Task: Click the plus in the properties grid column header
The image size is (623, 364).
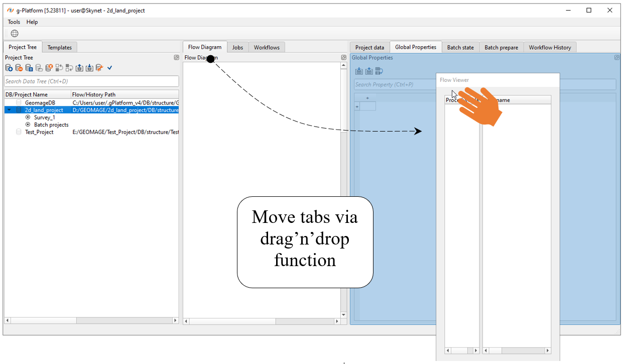Action: click(x=367, y=98)
